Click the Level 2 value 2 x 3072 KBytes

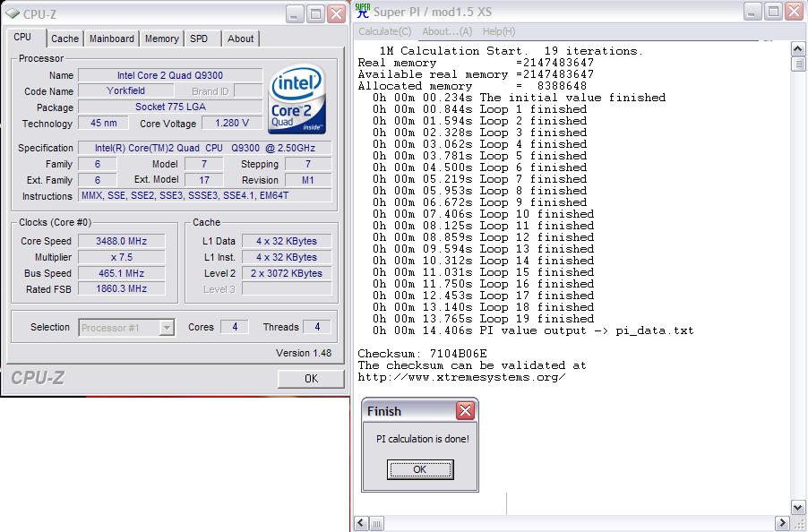coord(287,273)
